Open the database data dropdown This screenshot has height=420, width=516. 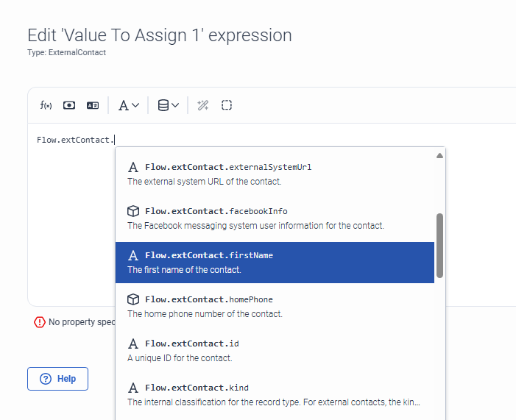click(169, 105)
